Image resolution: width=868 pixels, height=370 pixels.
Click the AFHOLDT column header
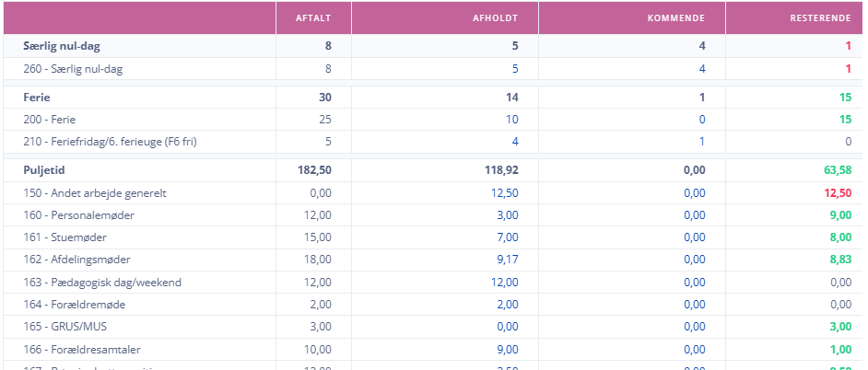click(495, 18)
